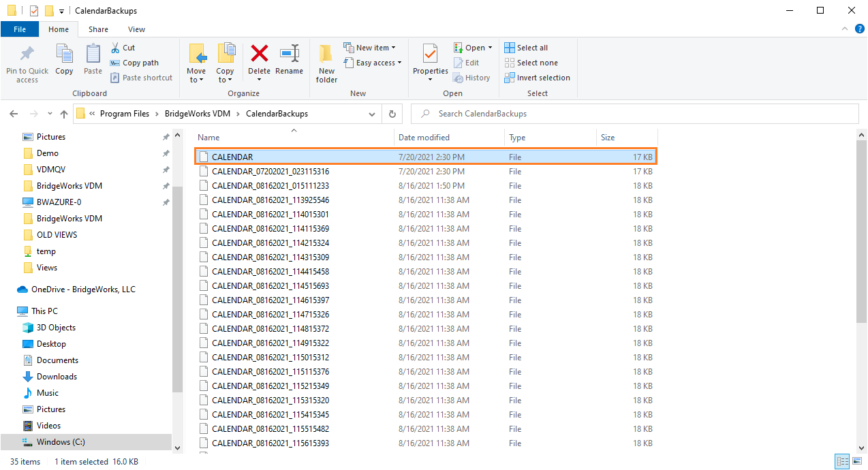Screen dimensions: 868x470
Task: Click the History button in Open group
Action: tap(471, 78)
